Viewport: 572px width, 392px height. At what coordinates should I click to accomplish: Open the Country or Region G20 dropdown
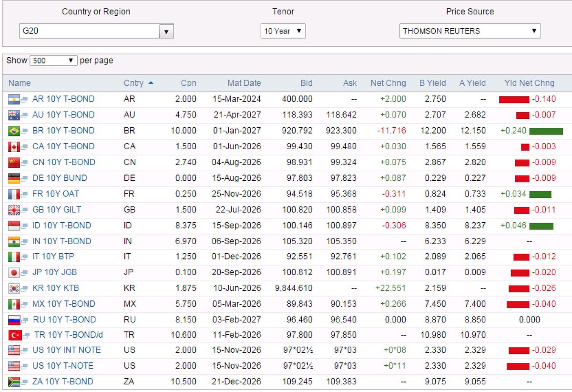click(x=96, y=31)
